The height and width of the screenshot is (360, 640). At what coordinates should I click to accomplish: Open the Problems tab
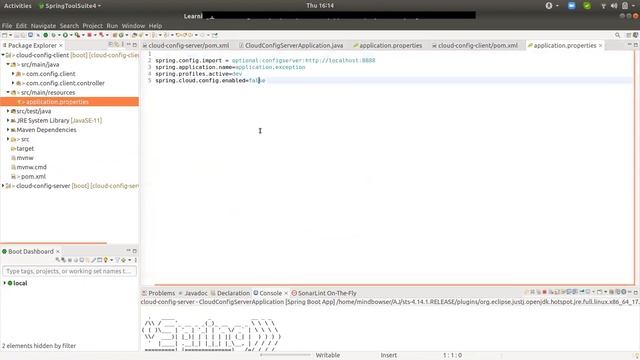(158, 293)
